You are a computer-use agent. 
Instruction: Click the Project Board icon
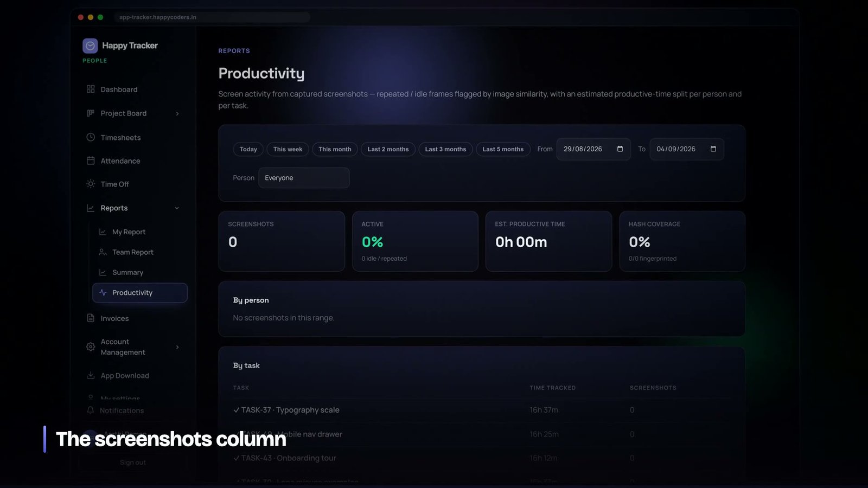(91, 113)
